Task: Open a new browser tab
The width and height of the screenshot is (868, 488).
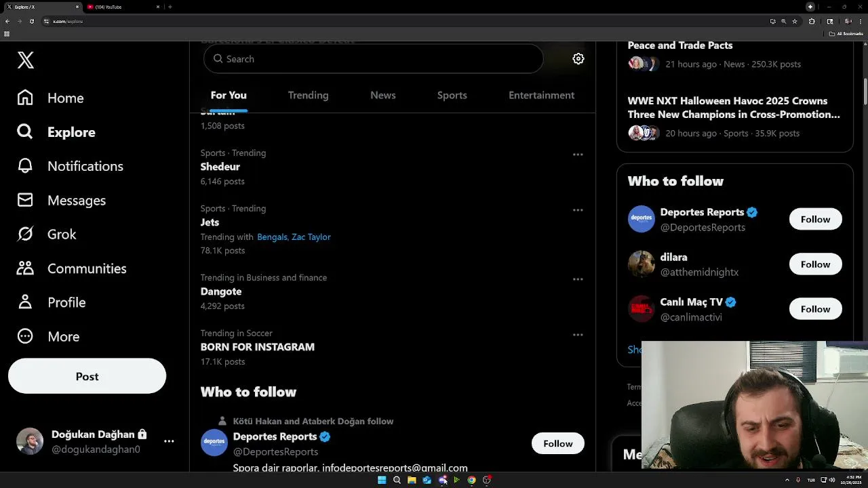Action: click(170, 7)
